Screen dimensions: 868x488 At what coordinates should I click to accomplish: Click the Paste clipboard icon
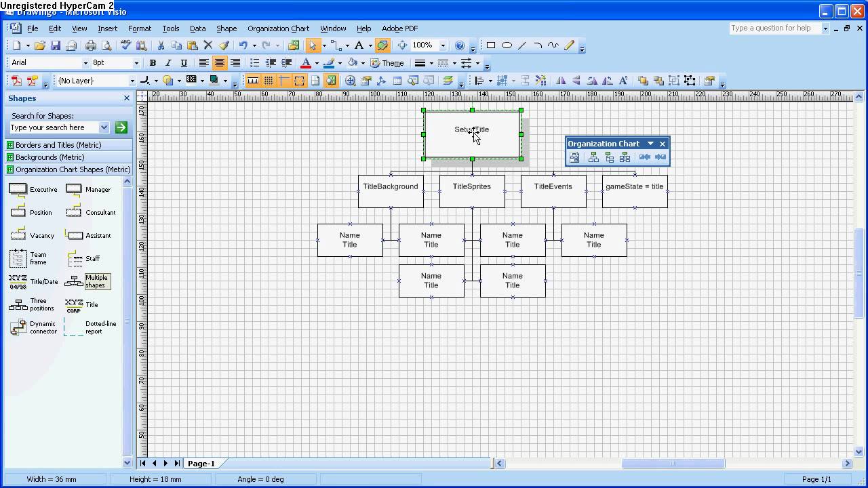(193, 45)
